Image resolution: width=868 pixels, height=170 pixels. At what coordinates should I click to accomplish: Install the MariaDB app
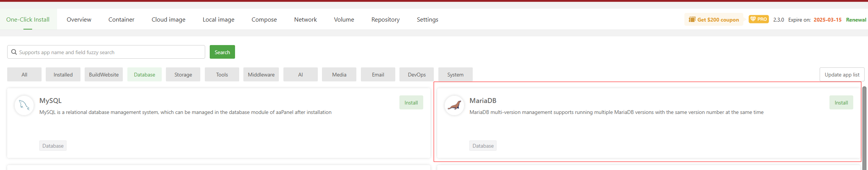[841, 103]
